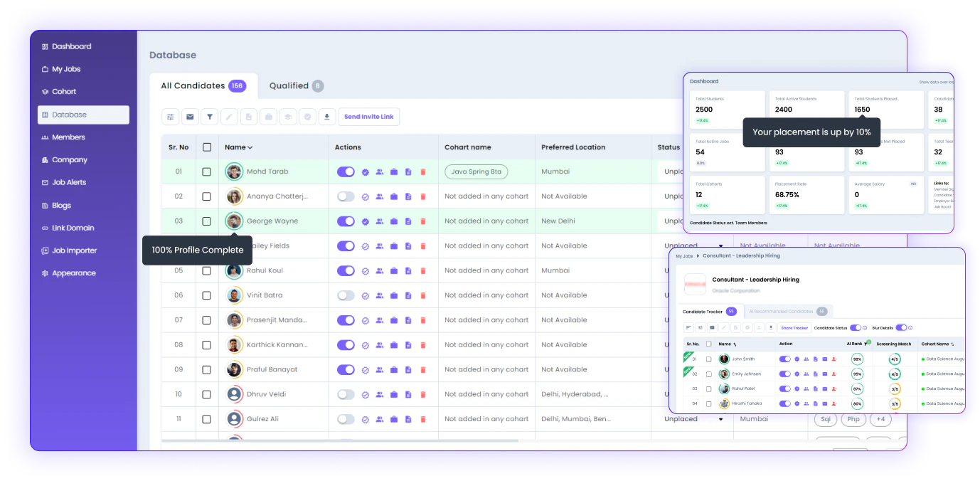Click the Share Tracker button

pos(795,328)
